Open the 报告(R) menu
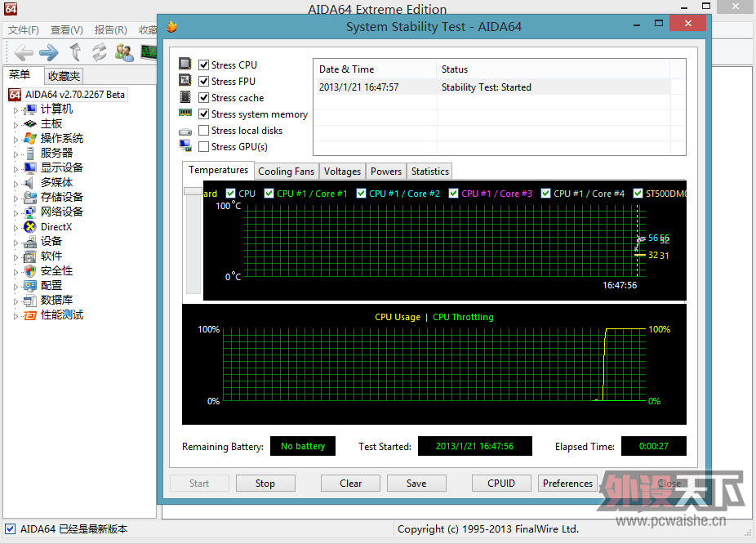 coord(111,30)
